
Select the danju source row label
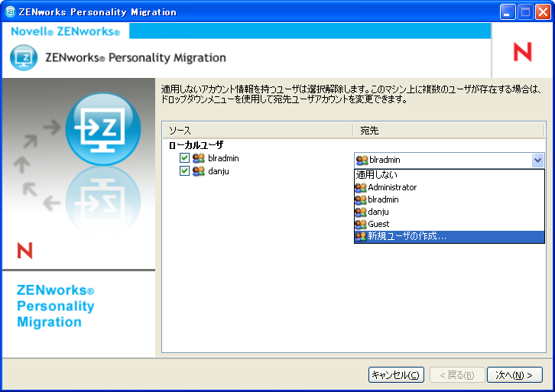pos(219,171)
